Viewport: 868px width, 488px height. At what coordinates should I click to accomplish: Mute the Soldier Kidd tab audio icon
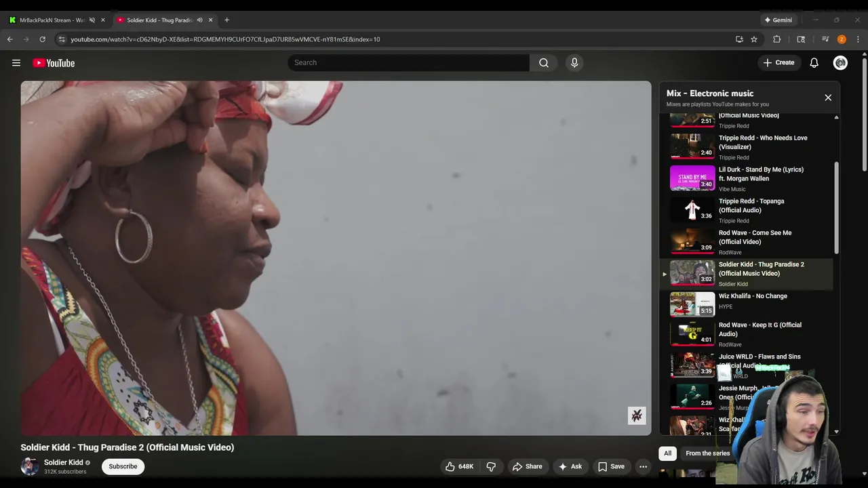[x=199, y=20]
